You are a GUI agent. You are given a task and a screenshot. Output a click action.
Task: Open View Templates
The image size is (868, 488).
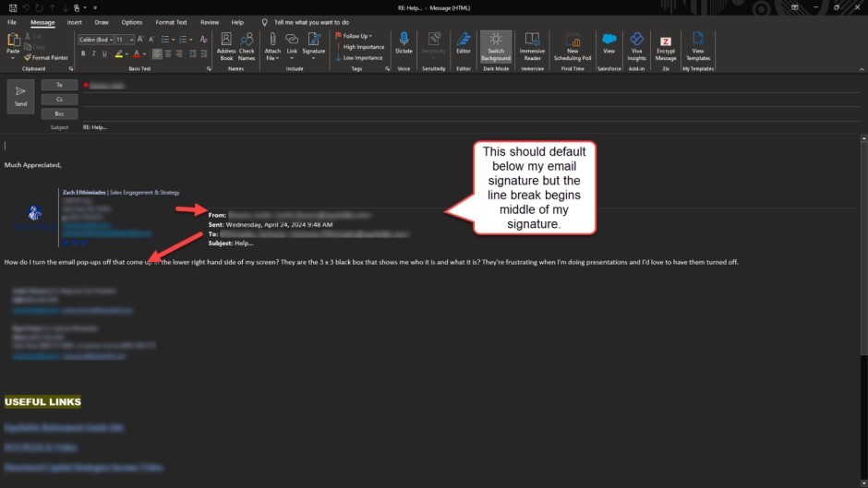point(697,46)
